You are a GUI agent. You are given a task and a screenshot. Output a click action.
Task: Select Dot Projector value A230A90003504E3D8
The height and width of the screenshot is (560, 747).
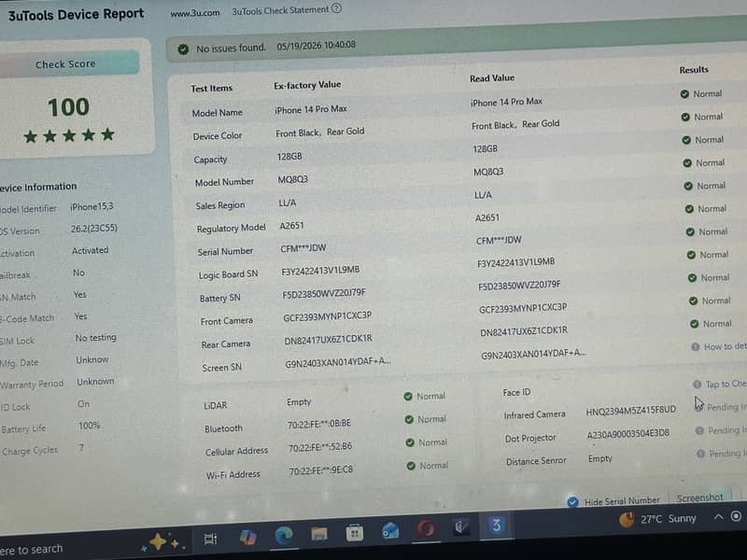tap(627, 434)
